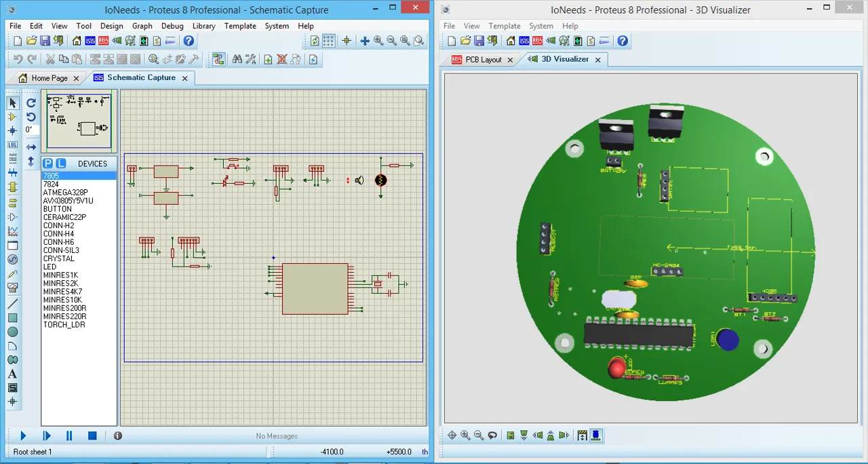Click the P button to pick devices
This screenshot has height=464, width=868.
[47, 163]
